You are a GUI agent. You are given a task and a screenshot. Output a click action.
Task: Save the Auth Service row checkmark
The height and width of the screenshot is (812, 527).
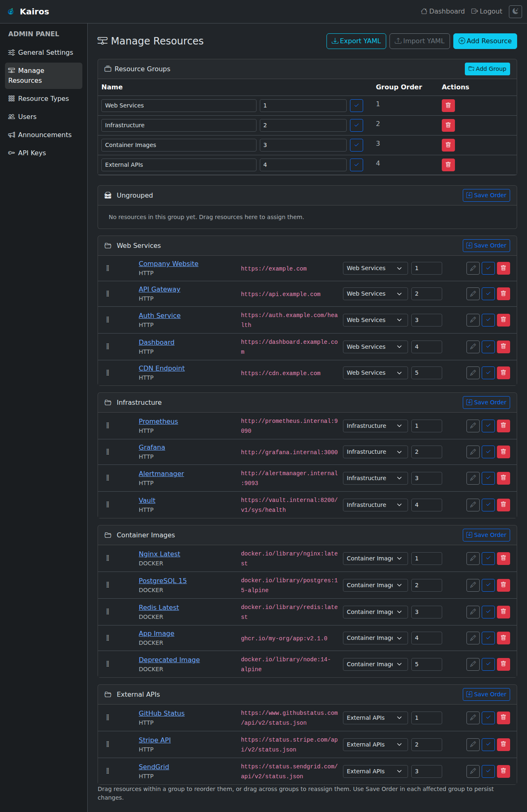tap(488, 320)
